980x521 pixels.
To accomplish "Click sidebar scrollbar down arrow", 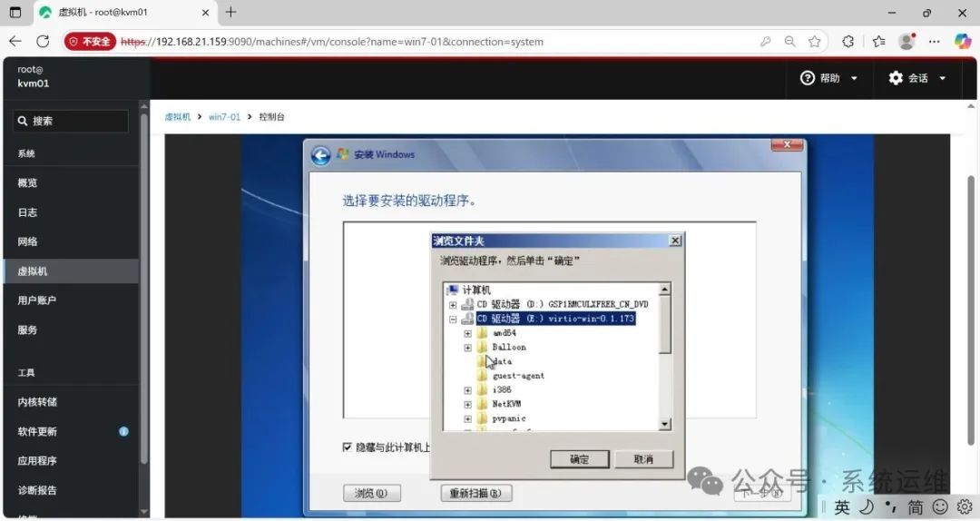I will point(144,511).
